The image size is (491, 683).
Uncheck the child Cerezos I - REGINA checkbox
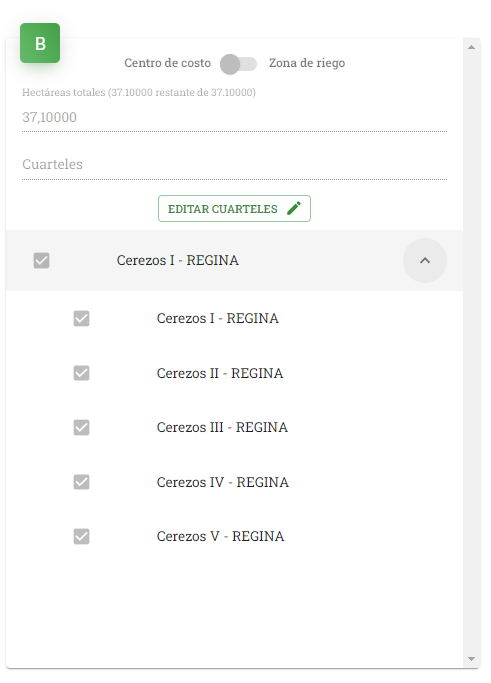point(81,318)
